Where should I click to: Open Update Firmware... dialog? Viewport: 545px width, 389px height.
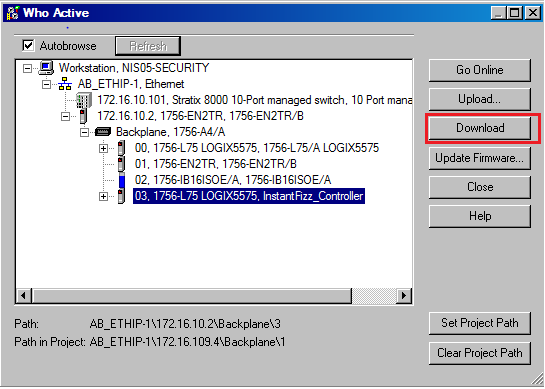point(480,158)
